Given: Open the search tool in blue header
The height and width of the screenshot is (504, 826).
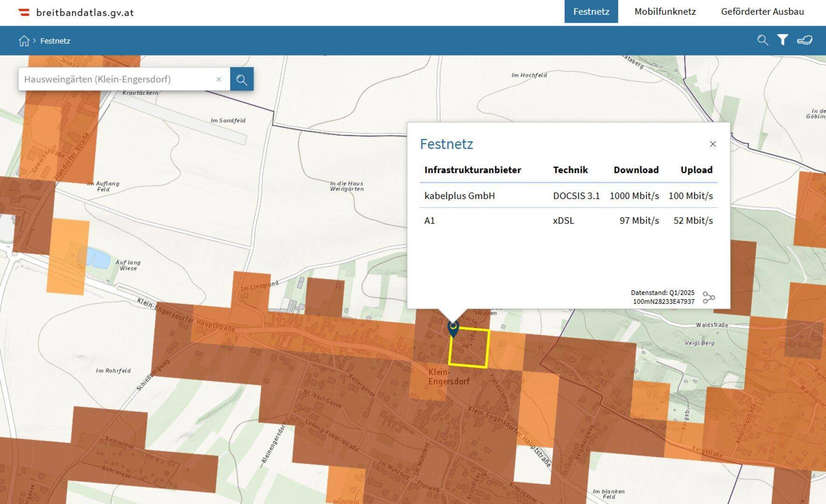Looking at the screenshot, I should coord(763,40).
